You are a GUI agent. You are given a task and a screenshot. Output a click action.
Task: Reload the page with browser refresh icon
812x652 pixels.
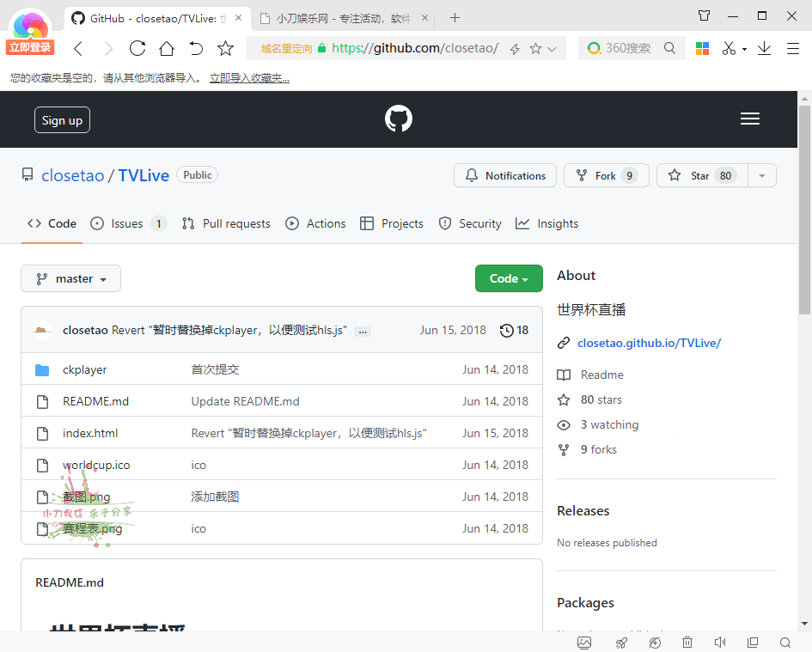click(137, 49)
